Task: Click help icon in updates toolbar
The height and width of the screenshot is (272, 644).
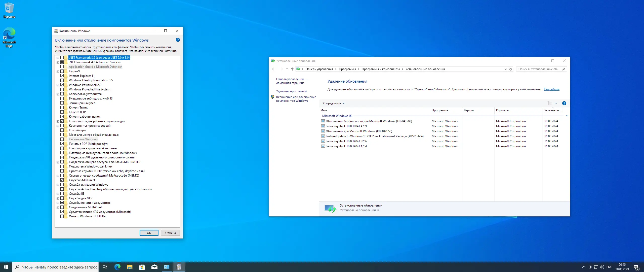Action: coord(564,103)
